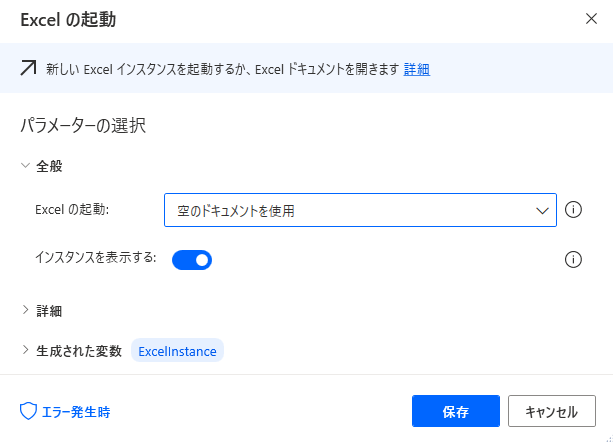Click the dropdown chevron arrow in combo box
The image size is (613, 443).
542,211
